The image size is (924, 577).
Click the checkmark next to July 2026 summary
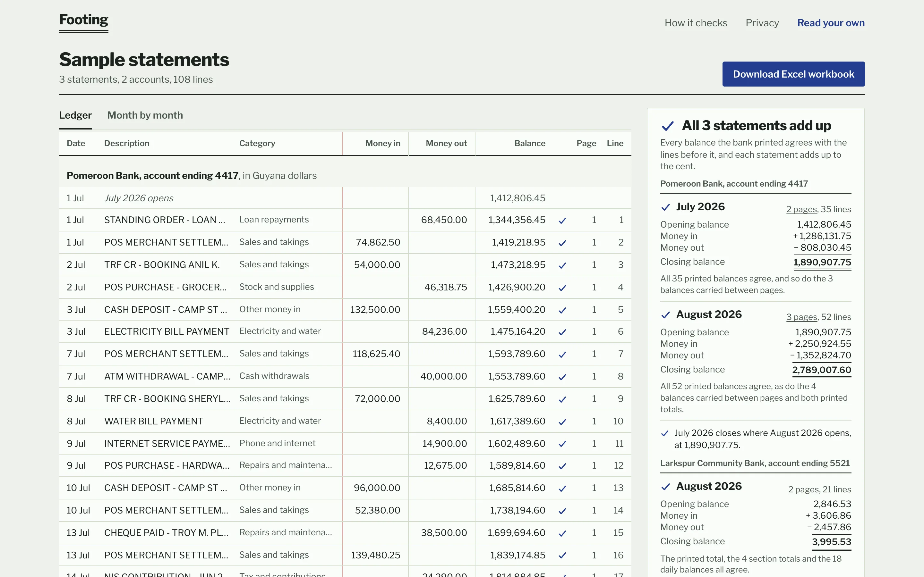pyautogui.click(x=665, y=207)
